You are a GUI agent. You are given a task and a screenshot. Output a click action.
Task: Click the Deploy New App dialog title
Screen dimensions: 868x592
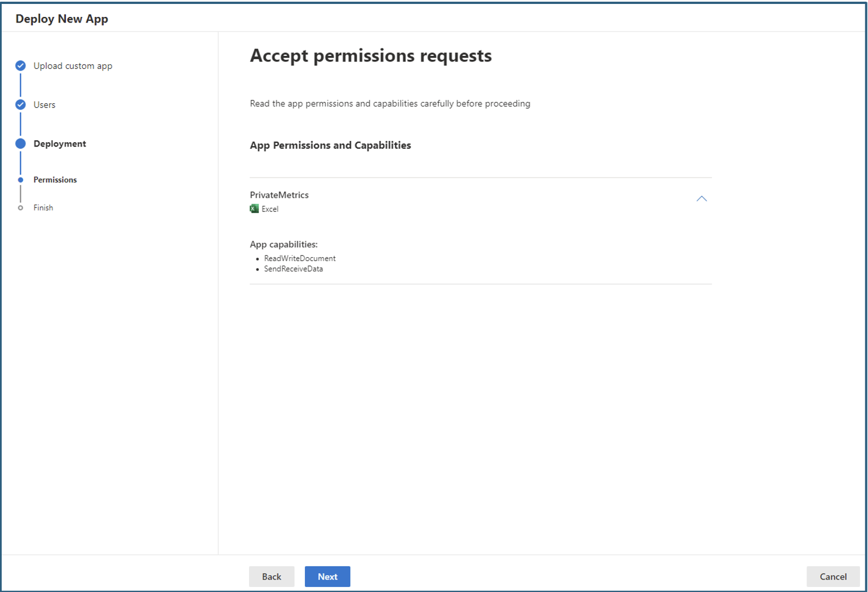62,19
